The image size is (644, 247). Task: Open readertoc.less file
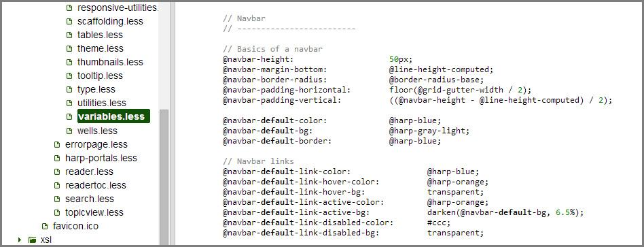(96, 185)
